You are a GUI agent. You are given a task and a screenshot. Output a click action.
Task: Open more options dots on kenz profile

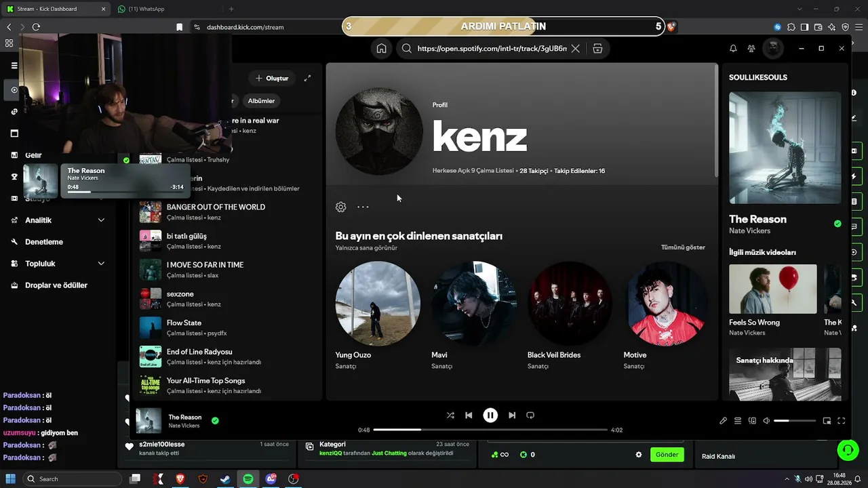click(363, 207)
